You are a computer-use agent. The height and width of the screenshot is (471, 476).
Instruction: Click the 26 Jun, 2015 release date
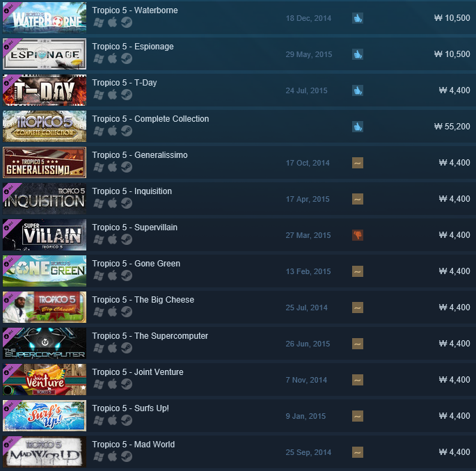308,344
